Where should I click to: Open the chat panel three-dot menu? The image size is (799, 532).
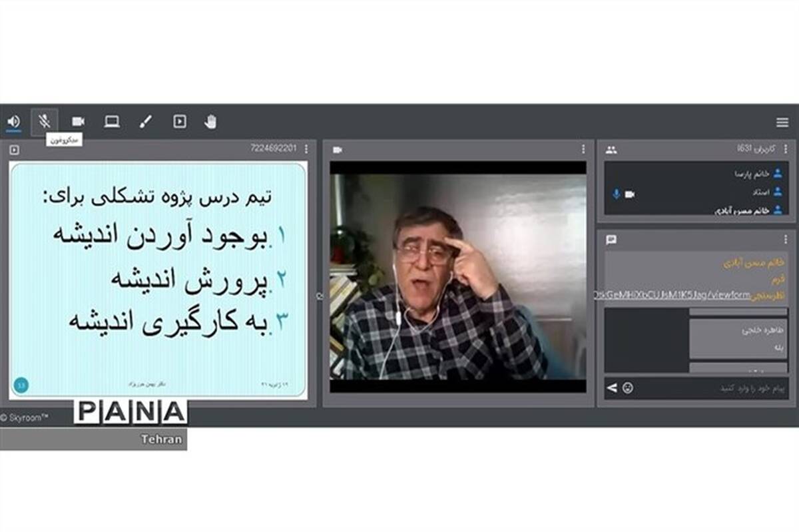coord(786,239)
